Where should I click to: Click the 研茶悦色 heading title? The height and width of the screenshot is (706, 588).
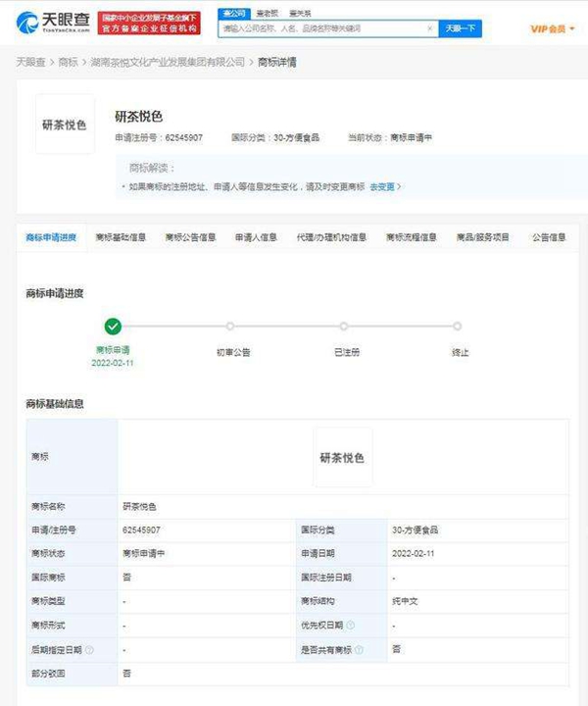(x=138, y=117)
